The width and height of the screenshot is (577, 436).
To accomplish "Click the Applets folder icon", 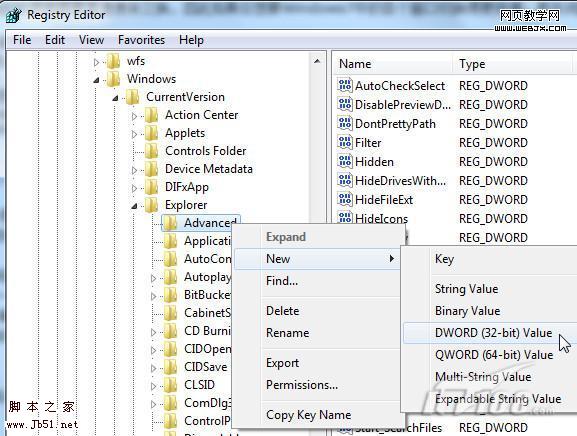I will point(151,133).
